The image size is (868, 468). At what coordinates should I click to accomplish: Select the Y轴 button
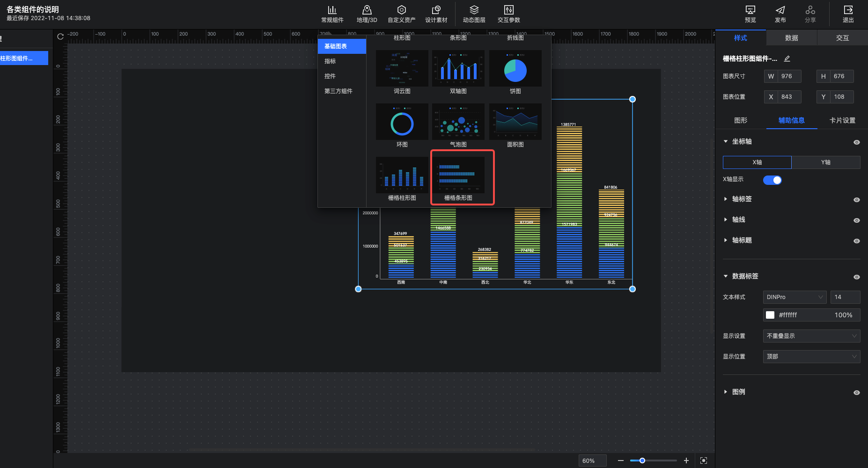click(825, 162)
